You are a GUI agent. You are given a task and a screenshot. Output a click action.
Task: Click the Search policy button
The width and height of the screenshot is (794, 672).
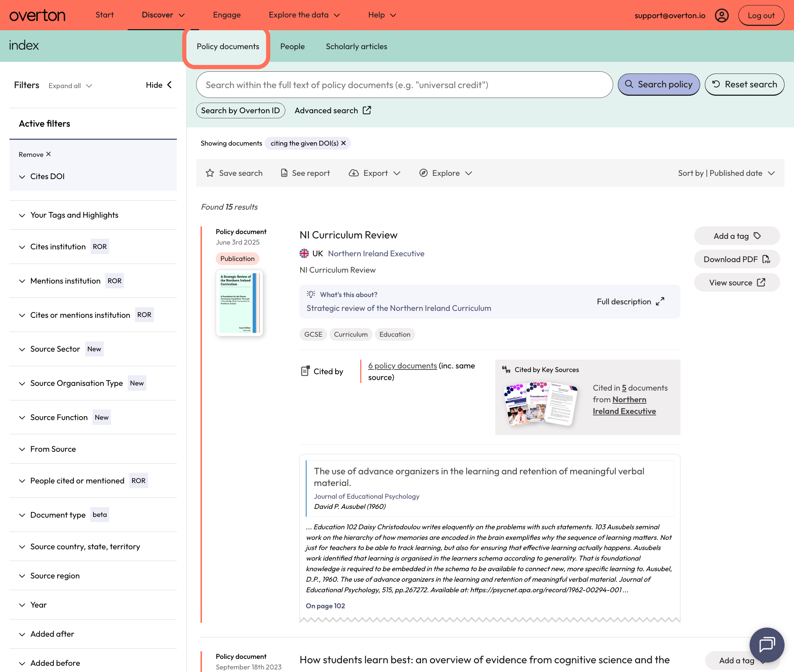[658, 84]
